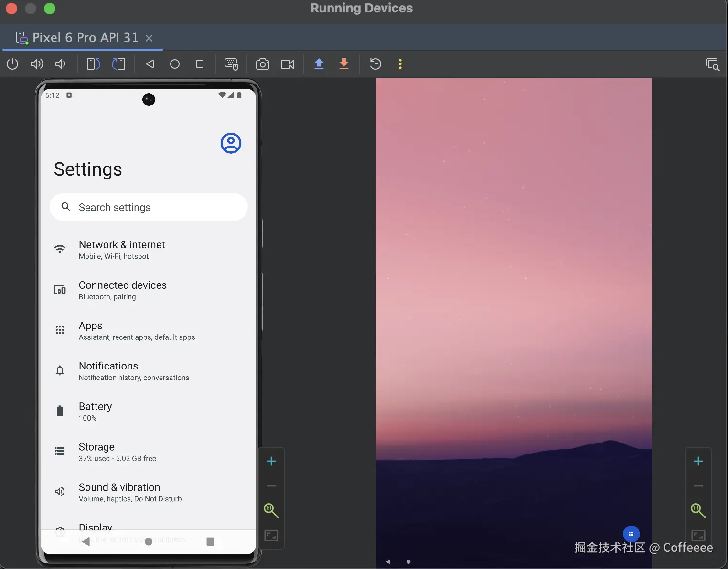Toggle the hardware input keyboard icon in the toolbar
728x569 pixels.
(231, 64)
